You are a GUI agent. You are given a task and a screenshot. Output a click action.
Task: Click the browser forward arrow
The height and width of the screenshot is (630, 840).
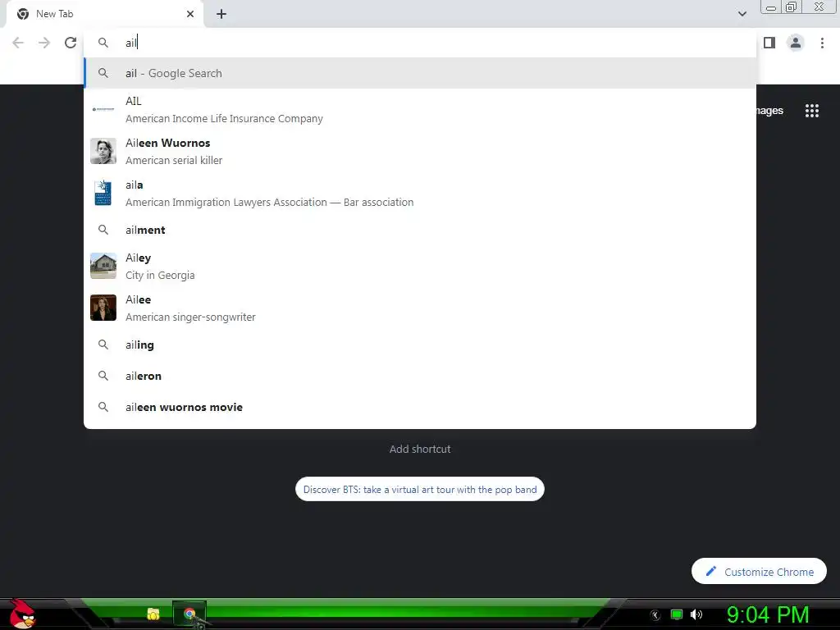[44, 43]
